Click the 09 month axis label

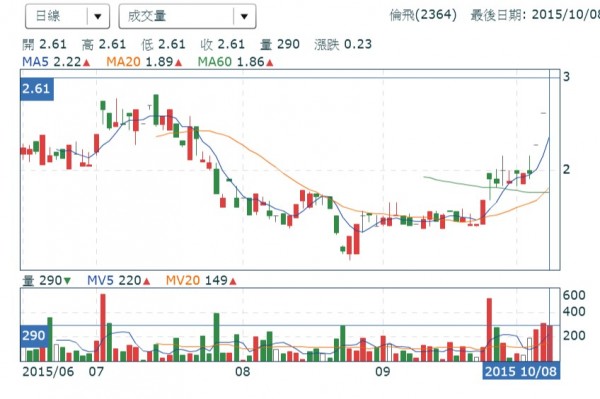pyautogui.click(x=382, y=371)
